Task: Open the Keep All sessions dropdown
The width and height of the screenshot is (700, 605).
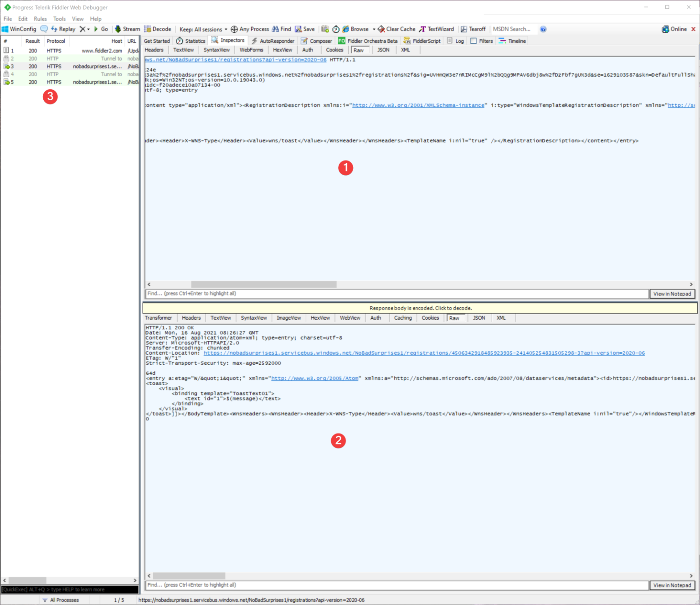Action: (203, 29)
